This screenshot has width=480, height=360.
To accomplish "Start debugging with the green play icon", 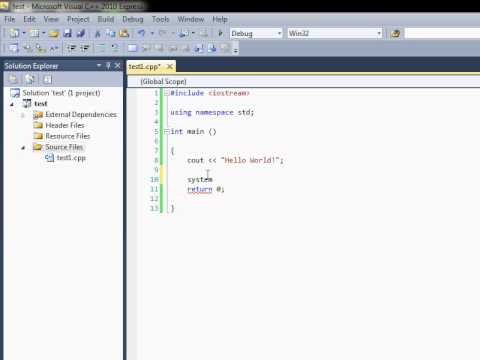I will (220, 33).
